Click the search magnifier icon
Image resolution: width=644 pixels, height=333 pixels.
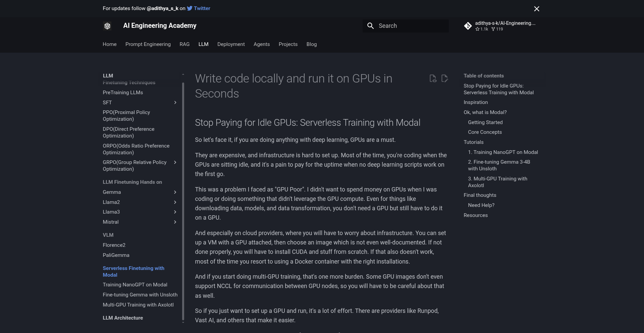(370, 26)
